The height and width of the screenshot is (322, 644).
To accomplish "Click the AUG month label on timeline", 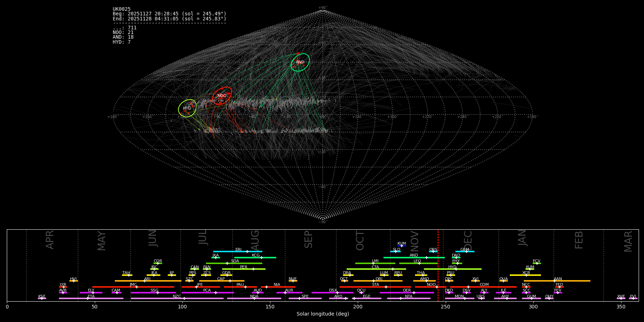I will click(255, 240).
